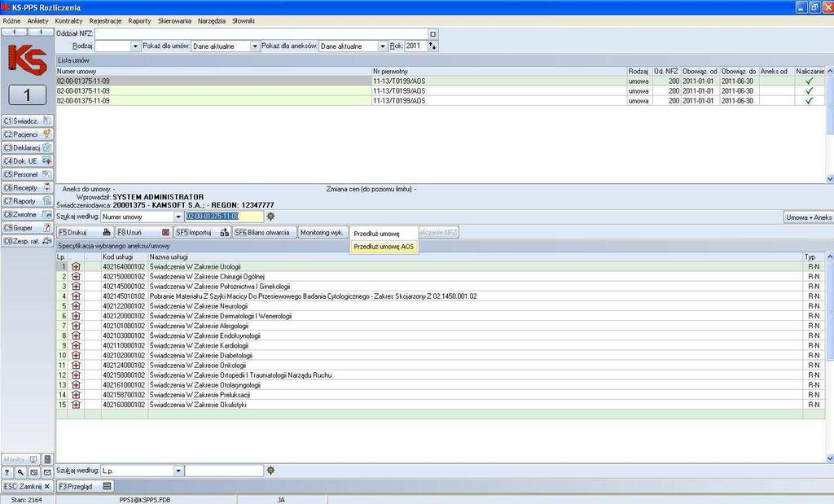Toggle Naliczanie checkmark in first contract row
Viewport: 834px width, 504px height.
point(809,81)
